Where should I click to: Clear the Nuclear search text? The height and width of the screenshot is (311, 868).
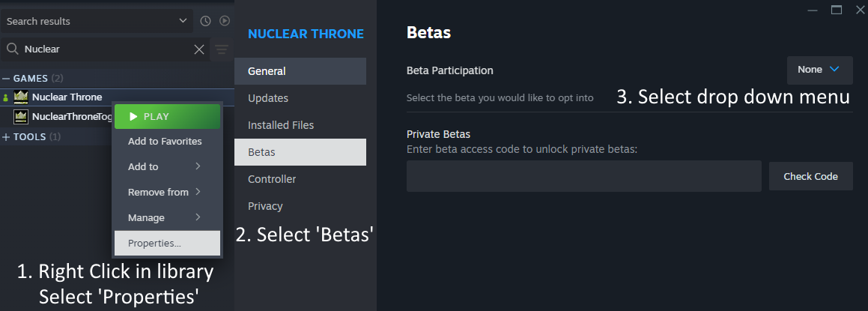(199, 49)
